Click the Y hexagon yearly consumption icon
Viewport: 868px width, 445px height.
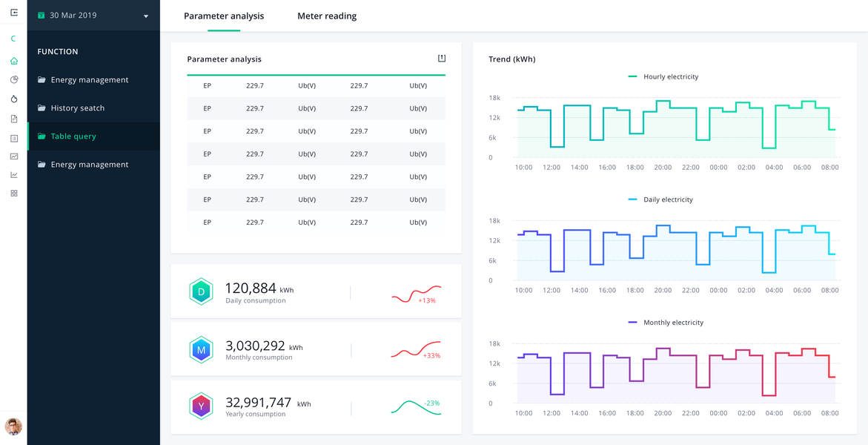click(201, 406)
